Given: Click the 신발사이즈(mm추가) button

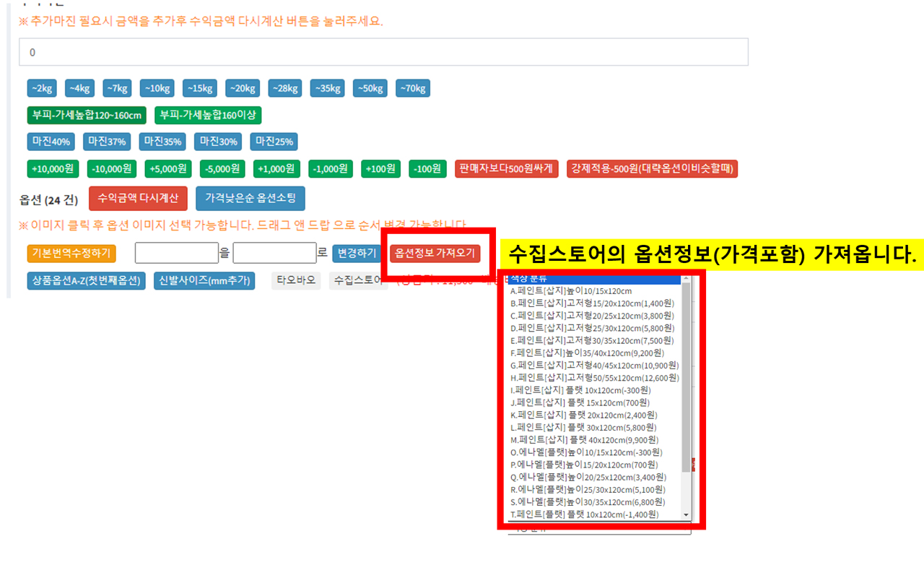Looking at the screenshot, I should pos(206,280).
